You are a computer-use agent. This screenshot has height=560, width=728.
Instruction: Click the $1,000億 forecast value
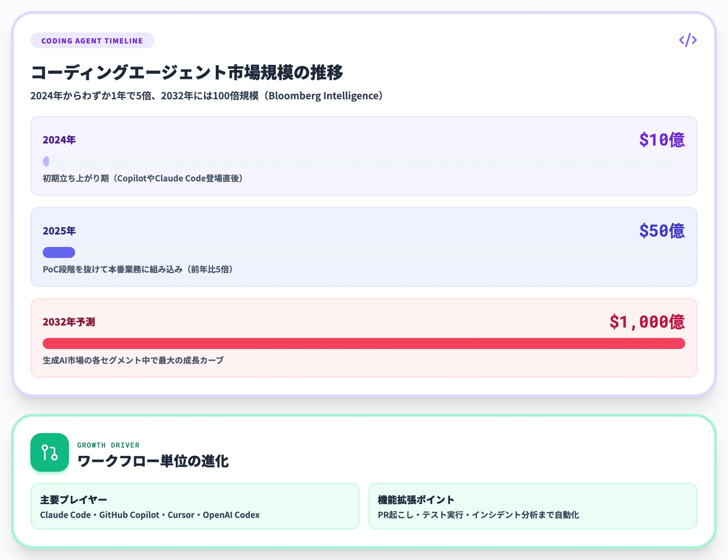coord(647,322)
